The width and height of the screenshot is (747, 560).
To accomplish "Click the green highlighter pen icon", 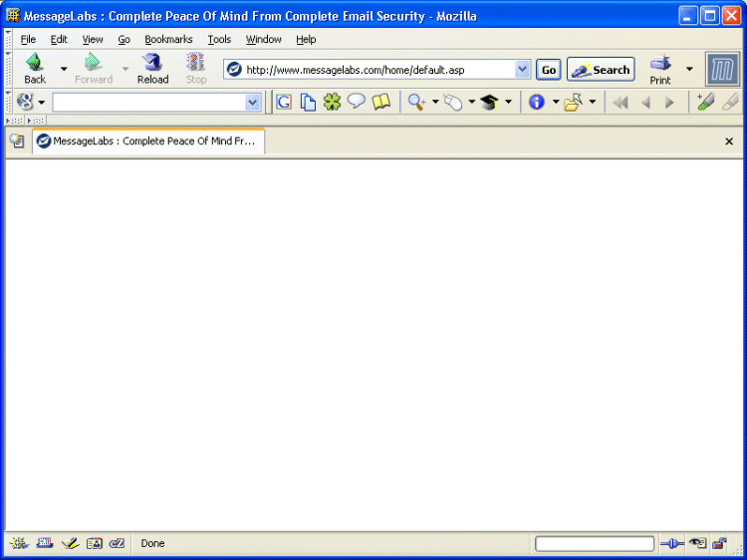I will coord(705,102).
